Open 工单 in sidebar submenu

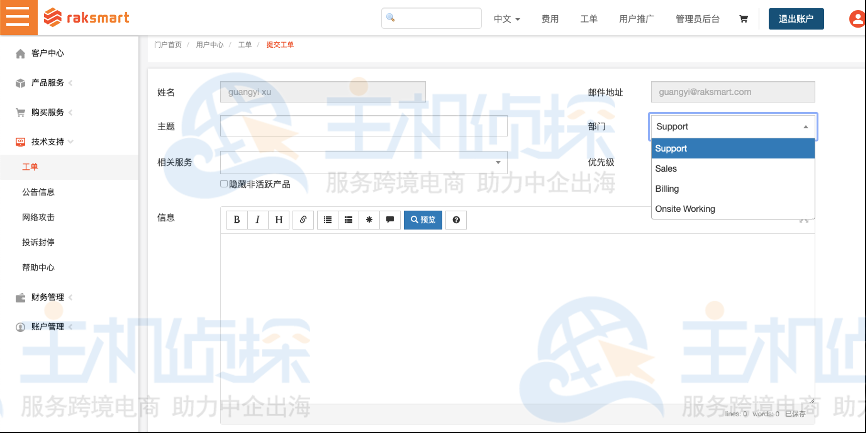30,167
